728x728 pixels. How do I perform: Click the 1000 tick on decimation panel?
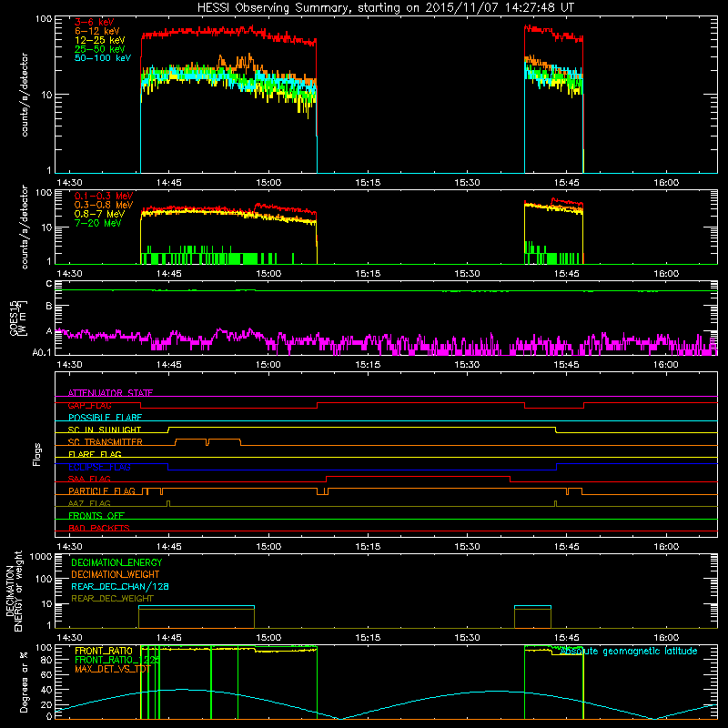tap(40, 557)
